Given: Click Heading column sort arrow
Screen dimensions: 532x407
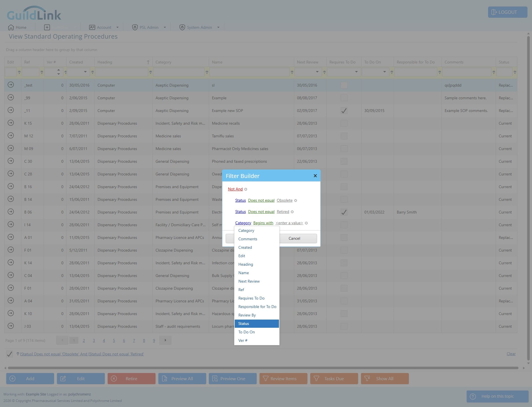Looking at the screenshot, I should [148, 62].
